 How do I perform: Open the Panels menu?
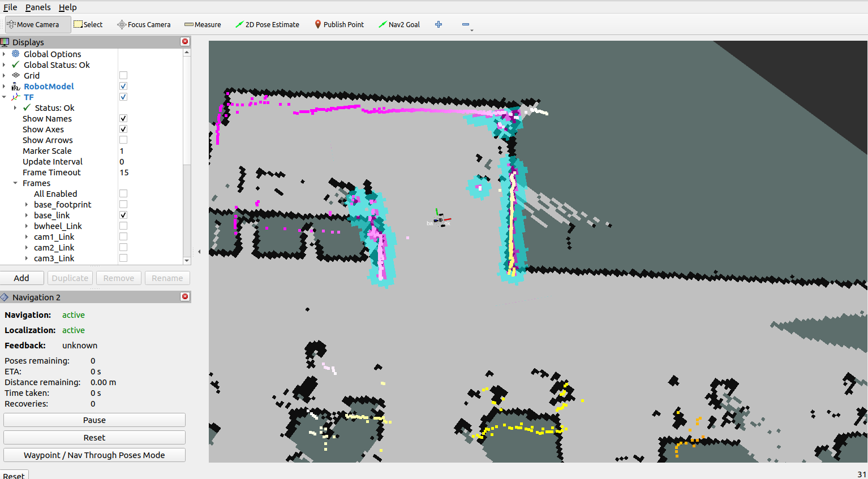point(38,7)
